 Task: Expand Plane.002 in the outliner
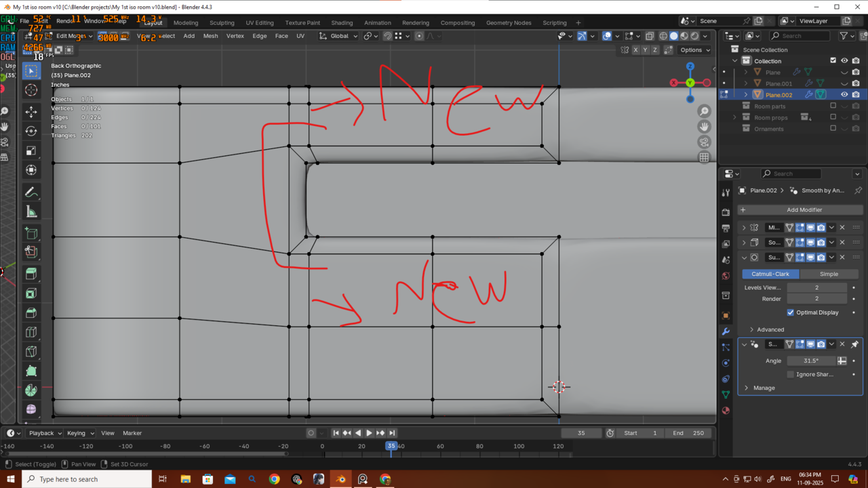[x=747, y=95]
